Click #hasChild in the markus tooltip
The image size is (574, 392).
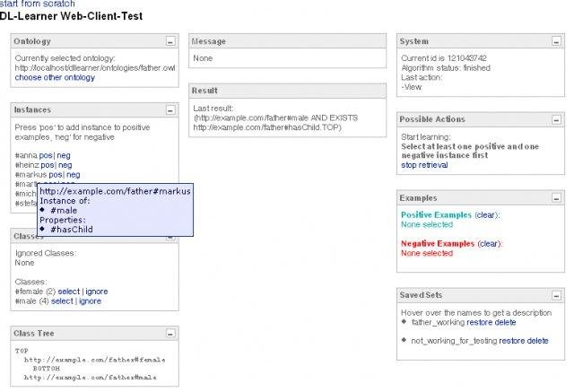click(72, 230)
